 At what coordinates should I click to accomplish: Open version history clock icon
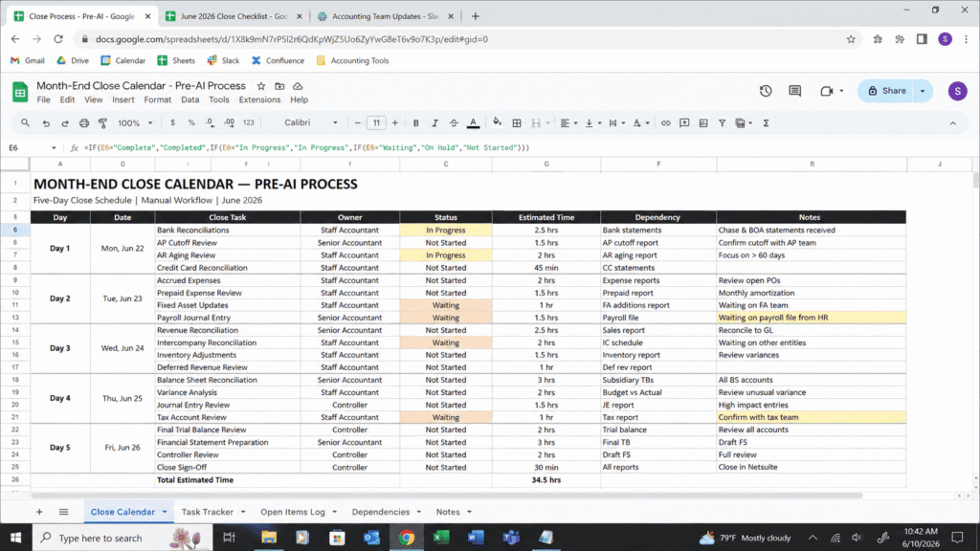coord(766,91)
